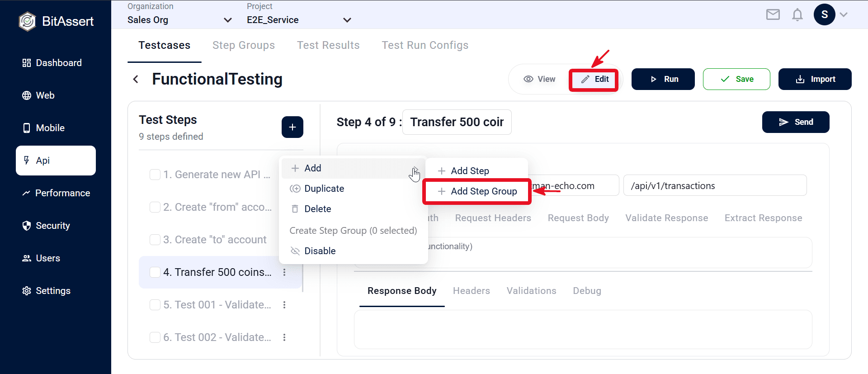
Task: Check the box for step 3 Create "to" account
Action: pyautogui.click(x=155, y=240)
